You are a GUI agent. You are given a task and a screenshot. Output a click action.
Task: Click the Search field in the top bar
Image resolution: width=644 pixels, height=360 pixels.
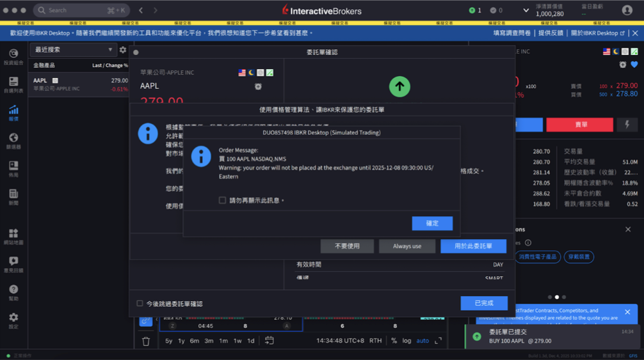pos(81,10)
